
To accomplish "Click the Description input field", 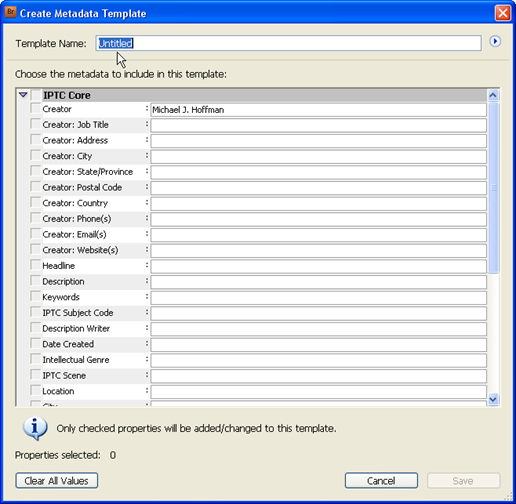I will [318, 282].
